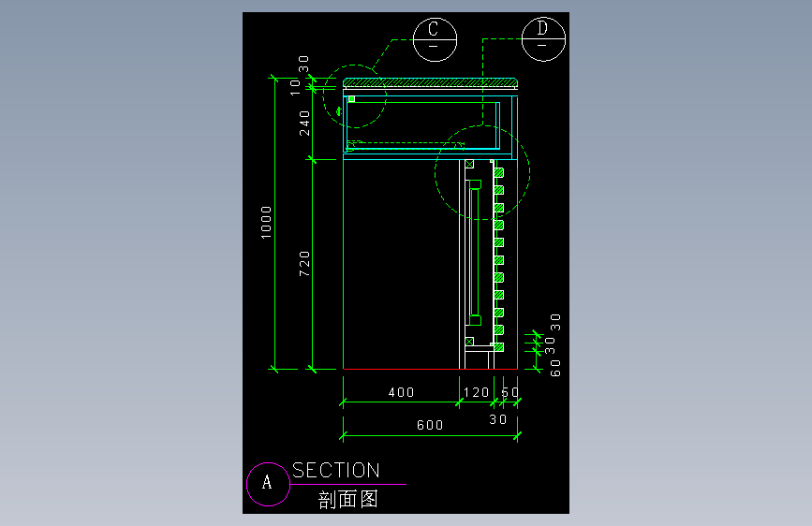The image size is (812, 526).
Task: Click the 120 horizontal dimension label
Action: click(477, 392)
